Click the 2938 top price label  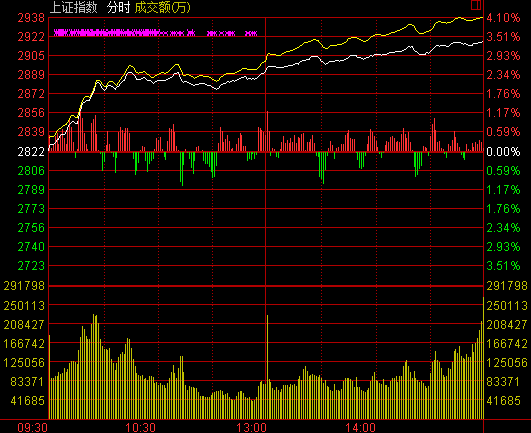point(31,18)
